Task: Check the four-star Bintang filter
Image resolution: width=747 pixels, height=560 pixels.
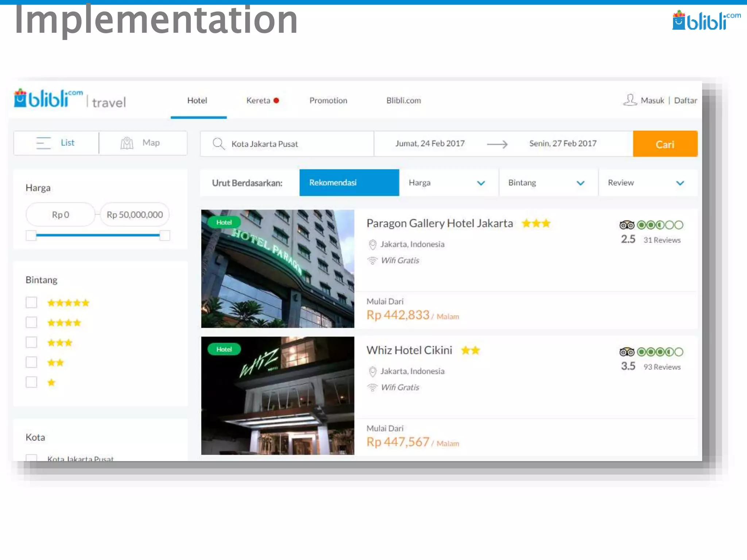Action: click(x=31, y=322)
